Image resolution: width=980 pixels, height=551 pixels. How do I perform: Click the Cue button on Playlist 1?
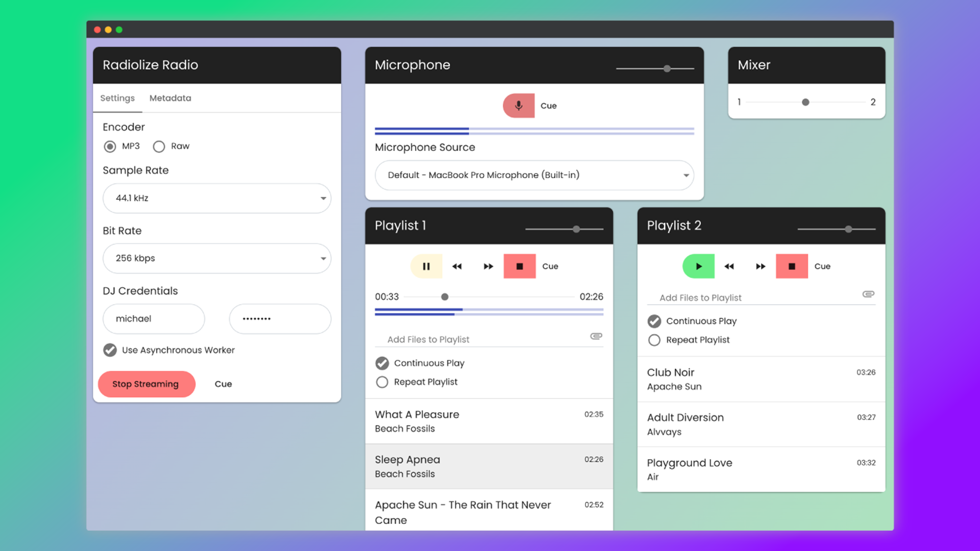[550, 266]
